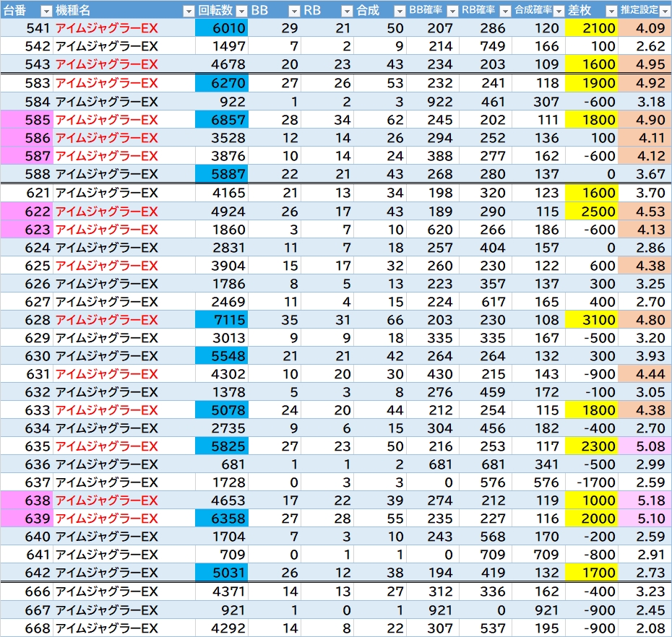The image size is (672, 637).
Task: Select the 推定設定 cell 4.44
Action: click(x=645, y=373)
